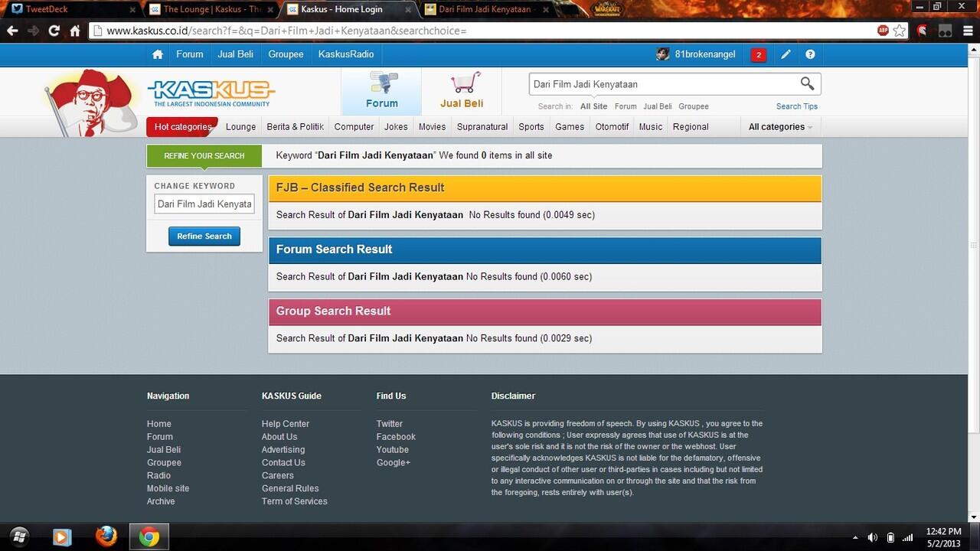Switch to Dari Film Jadi Kenyataan tab
This screenshot has height=551, width=980.
tap(487, 9)
